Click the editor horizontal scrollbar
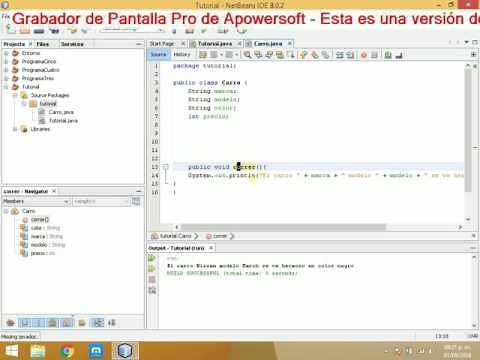480x360 pixels. (x=283, y=227)
